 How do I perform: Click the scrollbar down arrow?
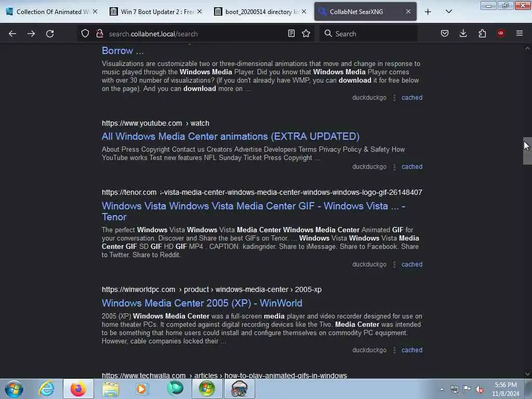(x=527, y=374)
